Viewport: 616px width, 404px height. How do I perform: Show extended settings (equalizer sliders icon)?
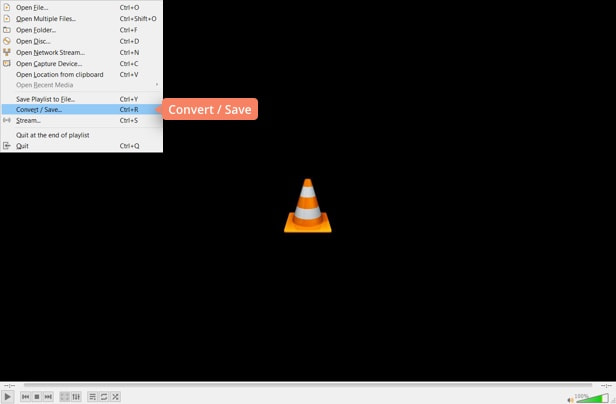click(x=76, y=397)
